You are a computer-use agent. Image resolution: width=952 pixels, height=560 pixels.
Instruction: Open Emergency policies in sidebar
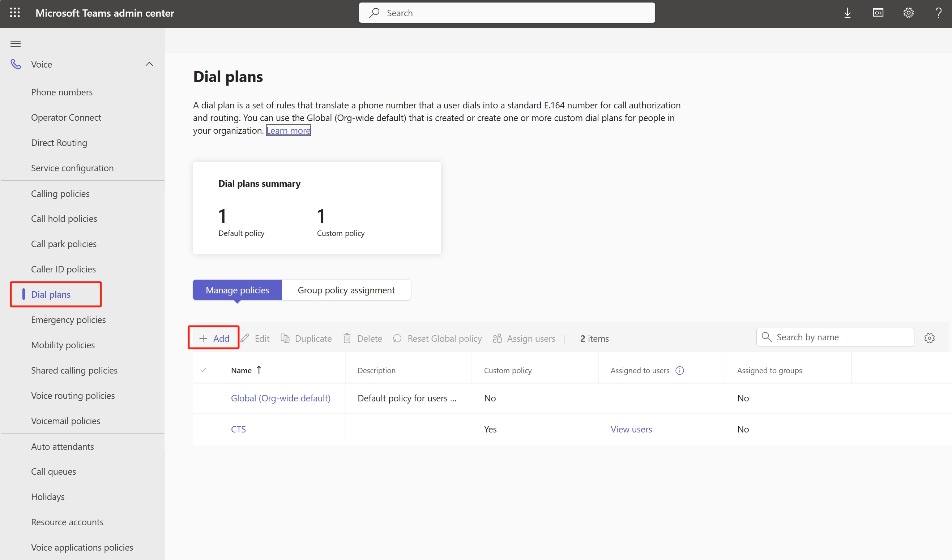pyautogui.click(x=68, y=320)
